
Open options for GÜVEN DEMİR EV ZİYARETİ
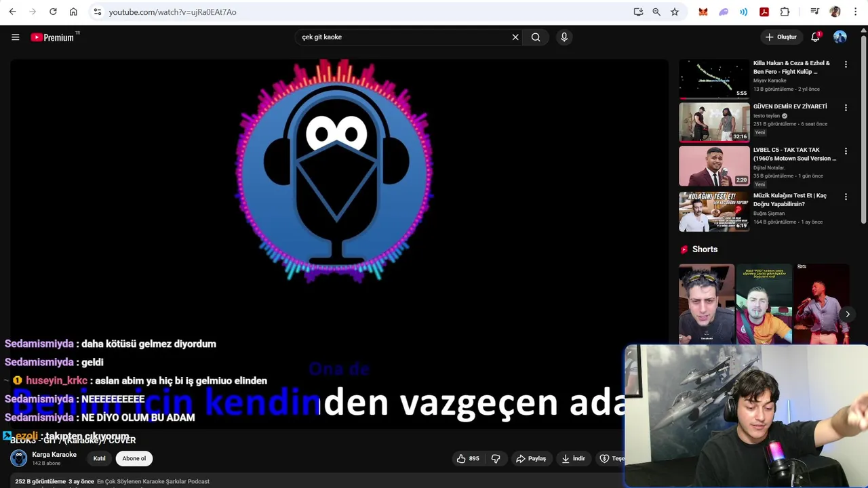tap(846, 108)
